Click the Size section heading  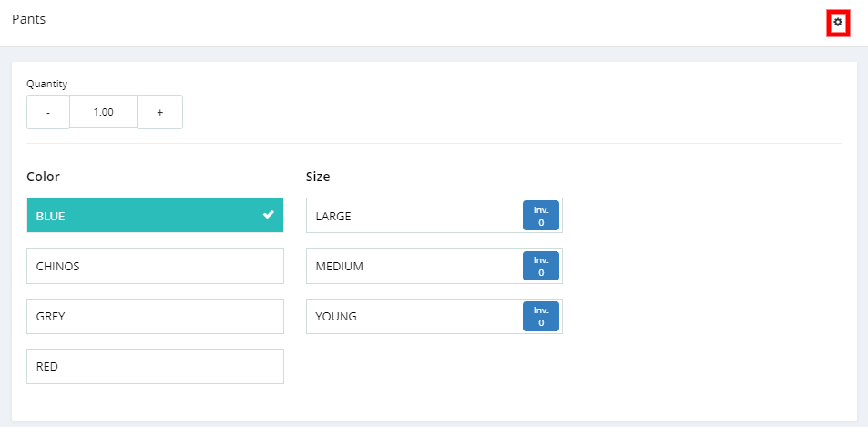tap(318, 177)
